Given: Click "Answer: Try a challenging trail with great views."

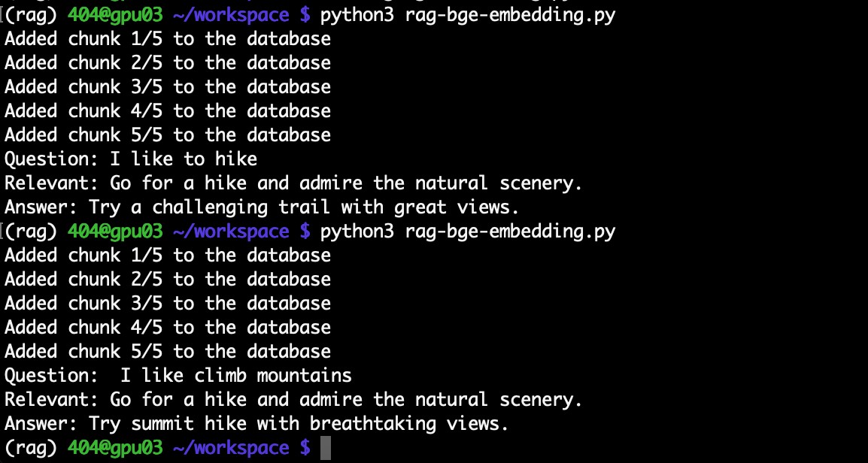Looking at the screenshot, I should tap(263, 207).
